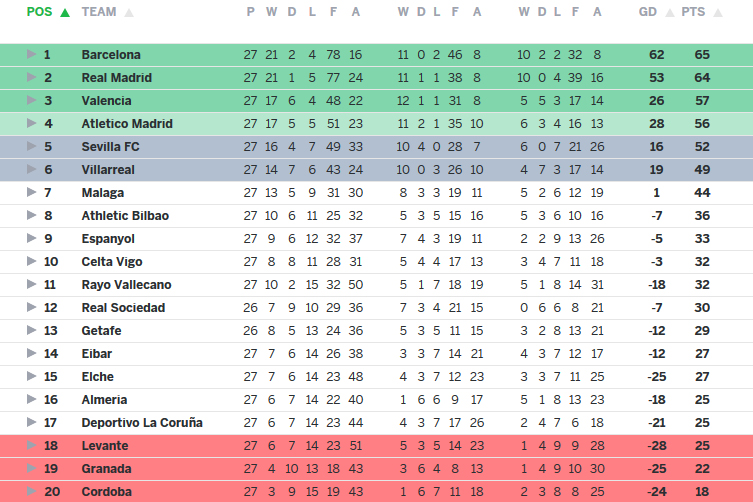Expand the Barcelona row details

click(x=31, y=54)
